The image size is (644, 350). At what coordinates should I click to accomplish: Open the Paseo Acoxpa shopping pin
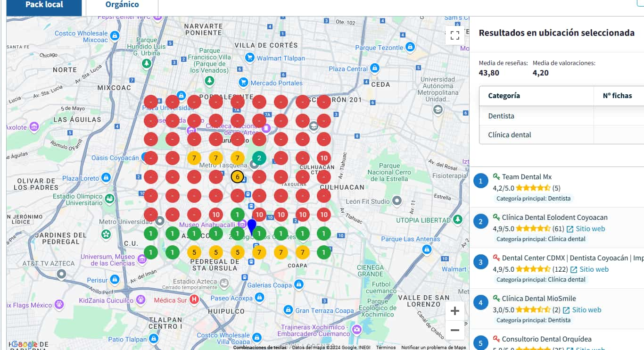click(x=259, y=298)
